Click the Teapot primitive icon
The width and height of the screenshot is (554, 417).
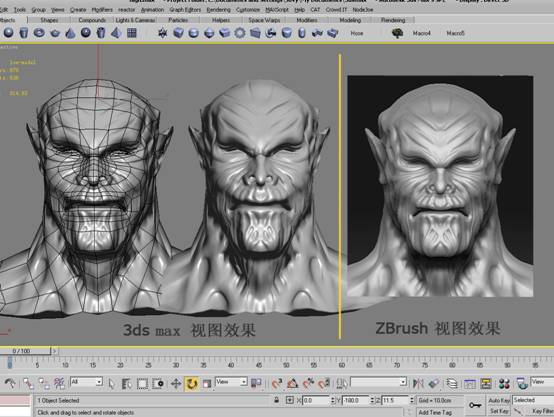(x=55, y=33)
